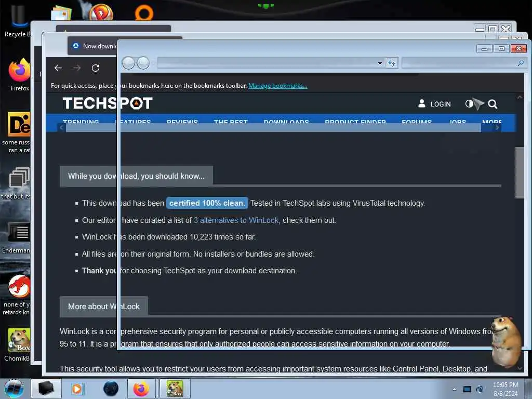The width and height of the screenshot is (532, 399).
Task: Open the '3 alternatives to WinLock' link
Action: 236,220
